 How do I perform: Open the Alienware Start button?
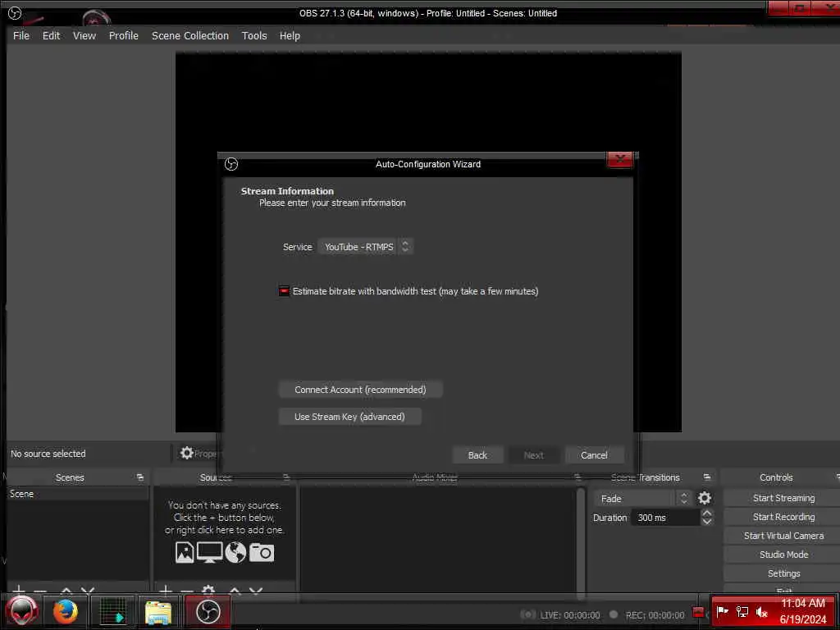[x=21, y=610]
